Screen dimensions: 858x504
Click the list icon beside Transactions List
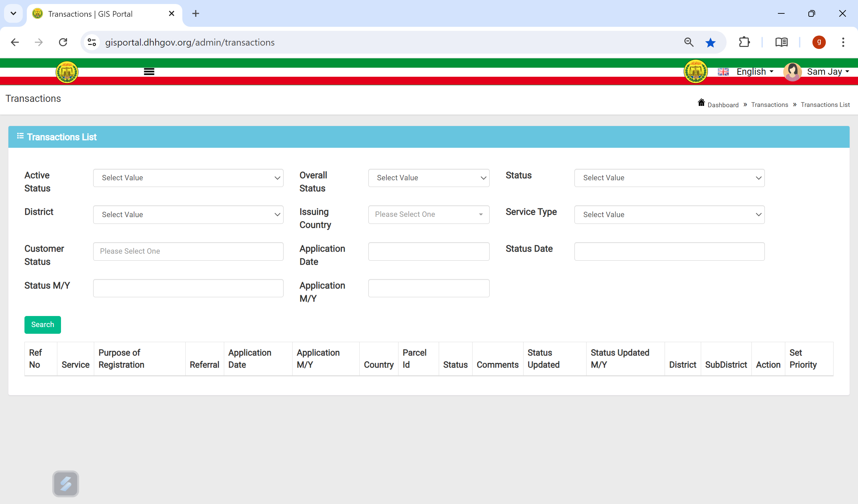click(20, 136)
